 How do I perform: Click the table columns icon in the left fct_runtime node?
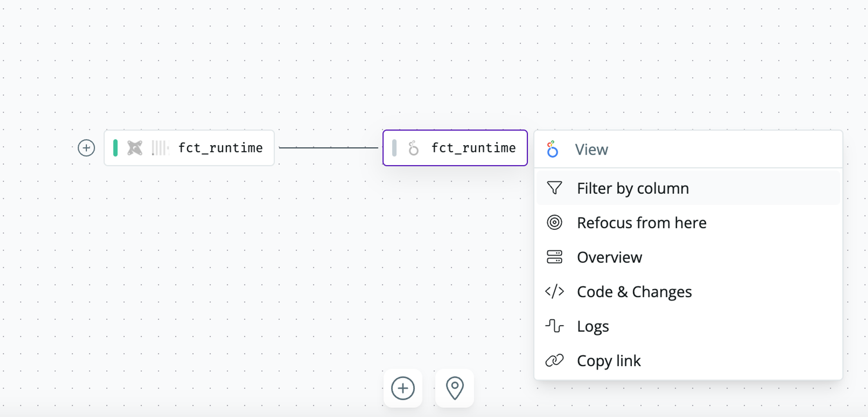[x=160, y=148]
